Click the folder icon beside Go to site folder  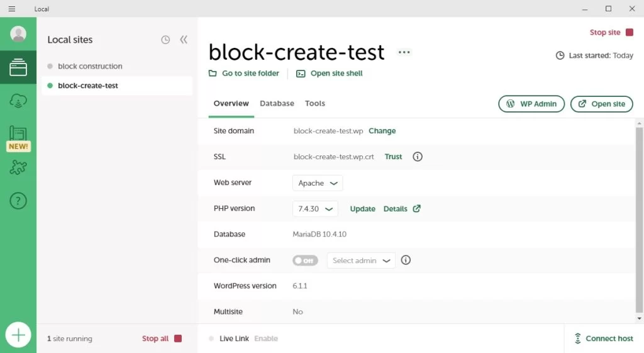point(213,73)
